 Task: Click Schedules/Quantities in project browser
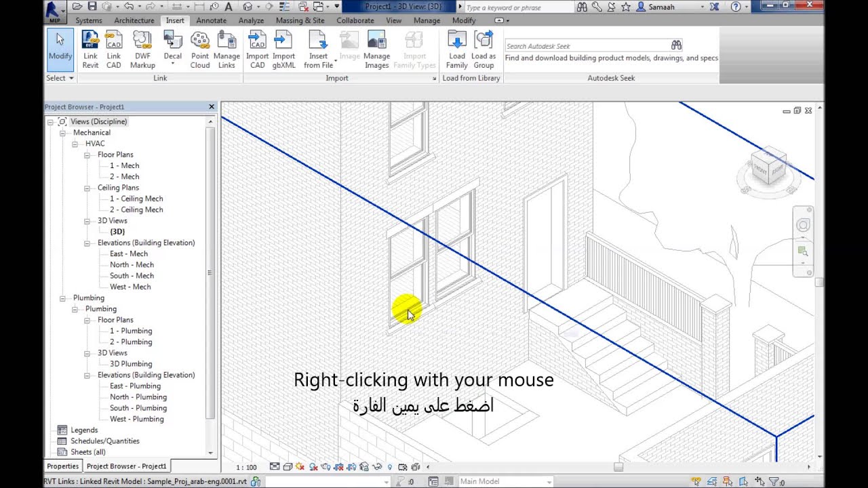[105, 441]
